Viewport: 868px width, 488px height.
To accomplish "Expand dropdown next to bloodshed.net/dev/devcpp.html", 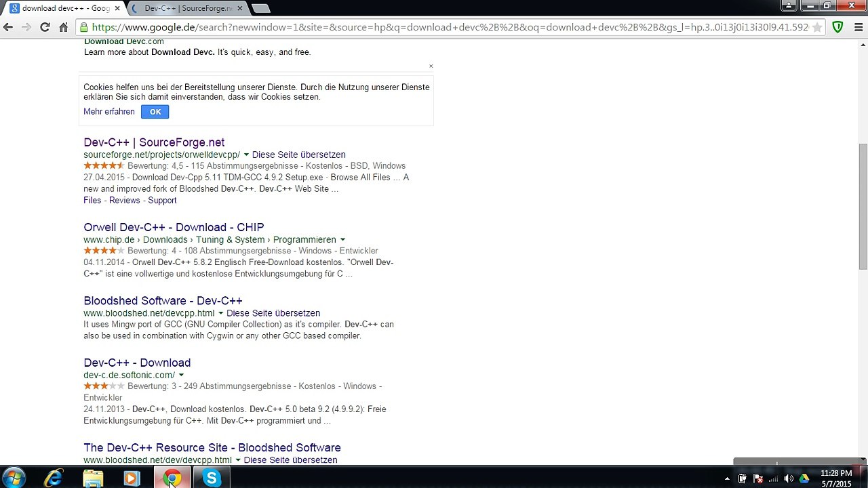I will point(238,460).
